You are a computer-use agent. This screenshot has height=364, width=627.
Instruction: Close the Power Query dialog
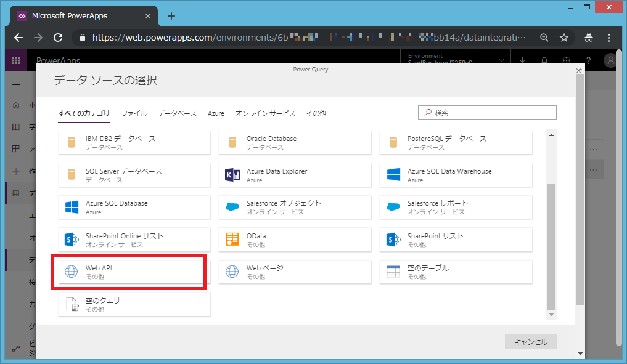[579, 71]
